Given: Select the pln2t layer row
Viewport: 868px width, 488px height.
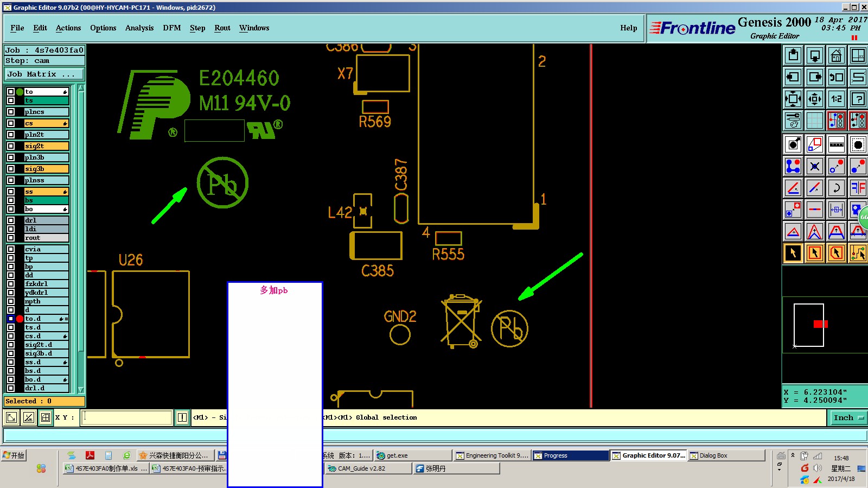Looking at the screenshot, I should click(x=47, y=135).
